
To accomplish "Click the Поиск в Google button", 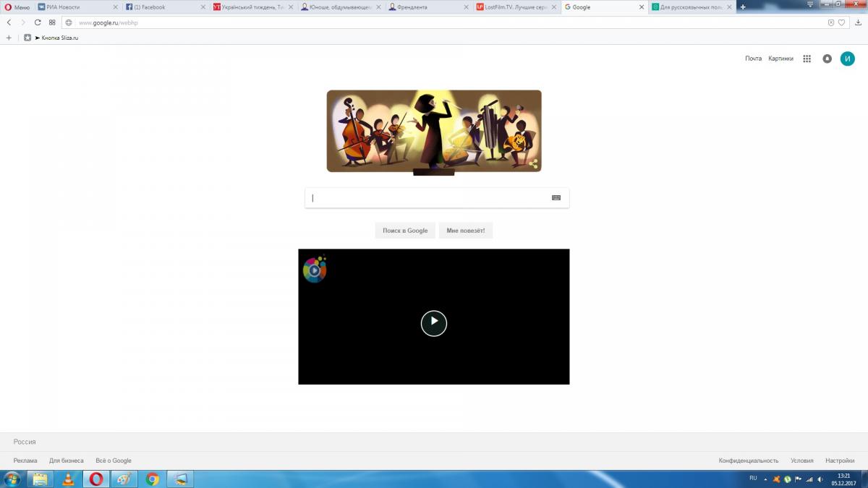I will [405, 231].
